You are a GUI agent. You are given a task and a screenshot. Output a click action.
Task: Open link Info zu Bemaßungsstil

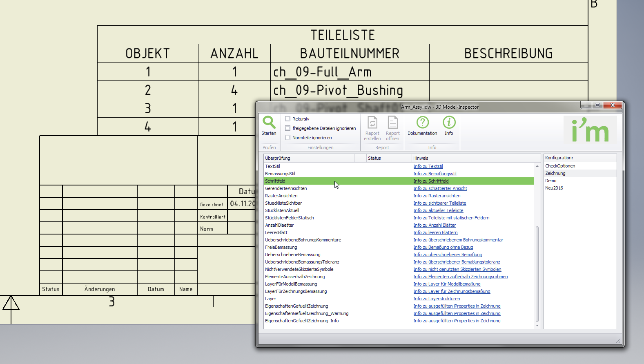click(x=435, y=174)
